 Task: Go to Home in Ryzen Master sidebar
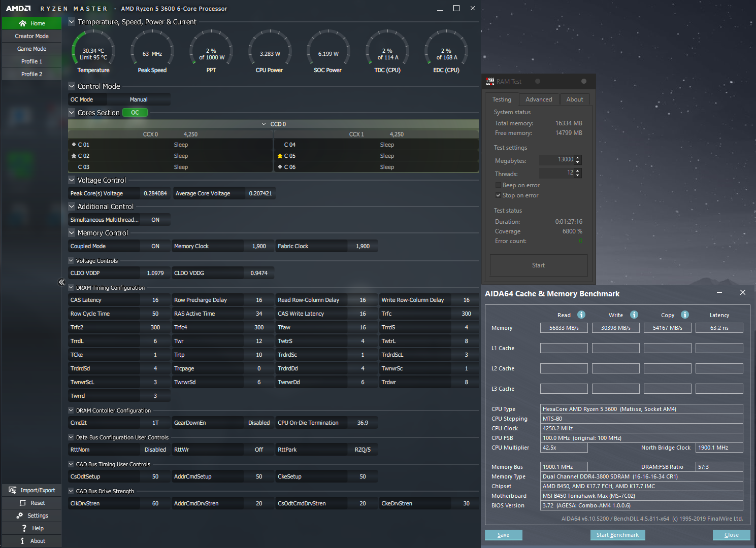click(31, 23)
